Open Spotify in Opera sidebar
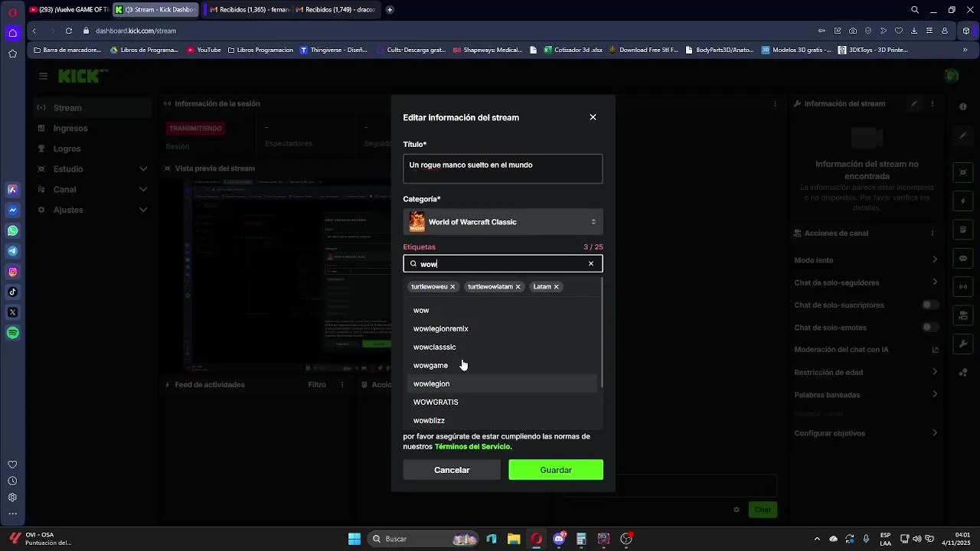This screenshot has width=980, height=551. tap(13, 333)
